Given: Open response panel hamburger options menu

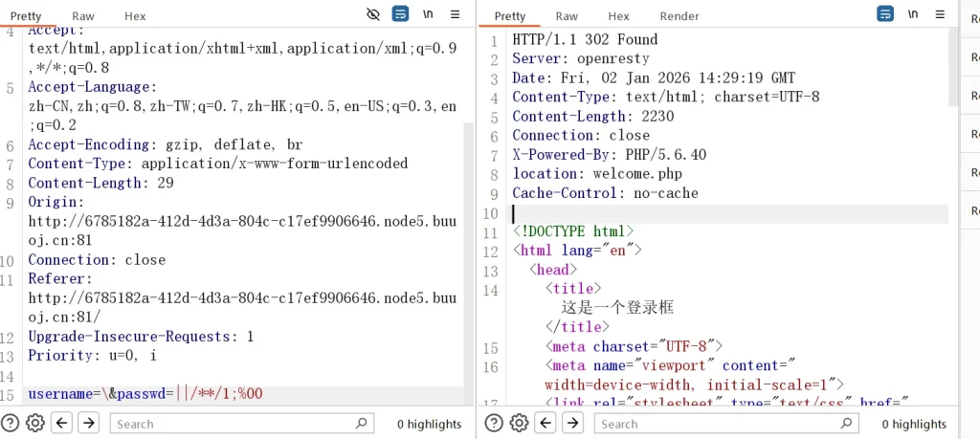Looking at the screenshot, I should [940, 14].
